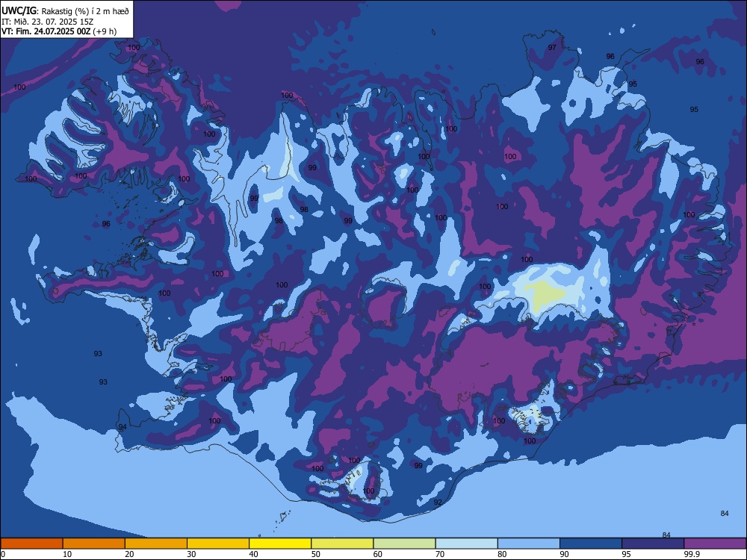Screen dimensions: 747x560
Task: Click the "IT: Mið. 23. 07. 2025 15Z" line
Action: click(x=48, y=22)
